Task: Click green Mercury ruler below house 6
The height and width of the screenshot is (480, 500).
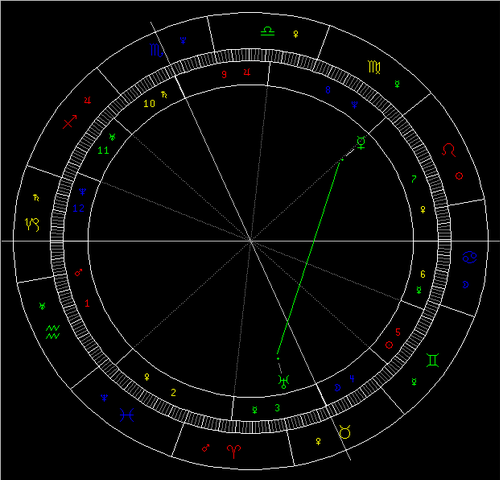Action: (419, 290)
